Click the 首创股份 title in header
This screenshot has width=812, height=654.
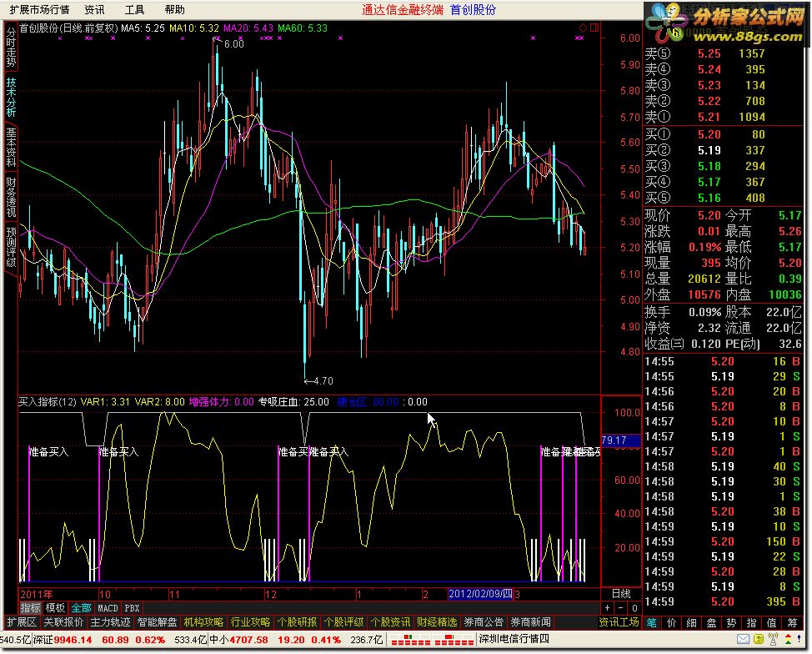[473, 10]
